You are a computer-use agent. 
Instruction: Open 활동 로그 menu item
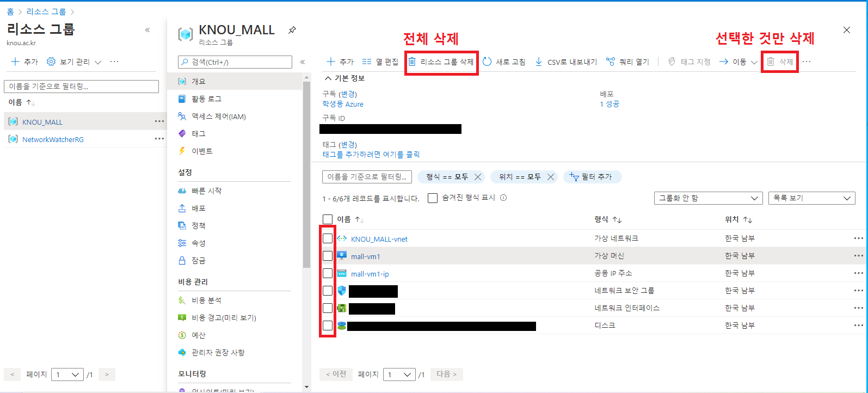click(x=235, y=99)
